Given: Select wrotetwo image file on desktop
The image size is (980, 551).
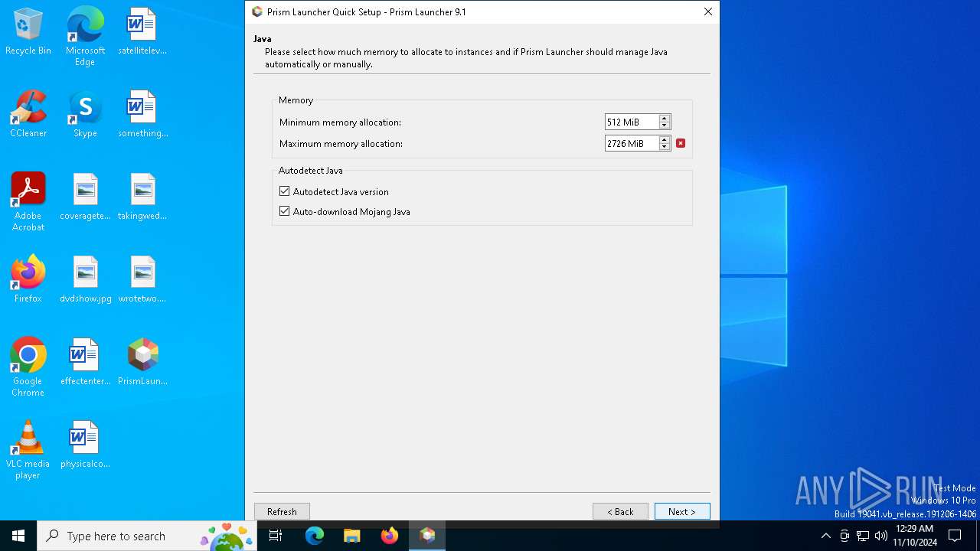Looking at the screenshot, I should (142, 280).
